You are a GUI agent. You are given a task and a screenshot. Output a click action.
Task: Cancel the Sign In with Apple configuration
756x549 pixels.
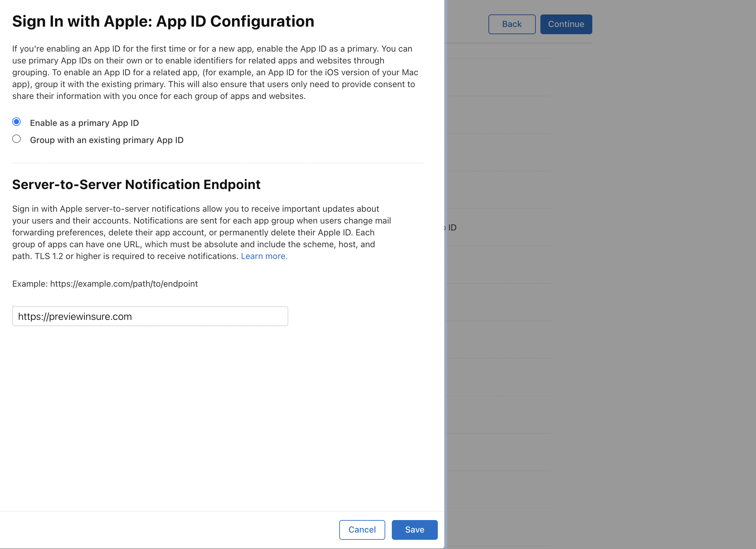pos(362,530)
